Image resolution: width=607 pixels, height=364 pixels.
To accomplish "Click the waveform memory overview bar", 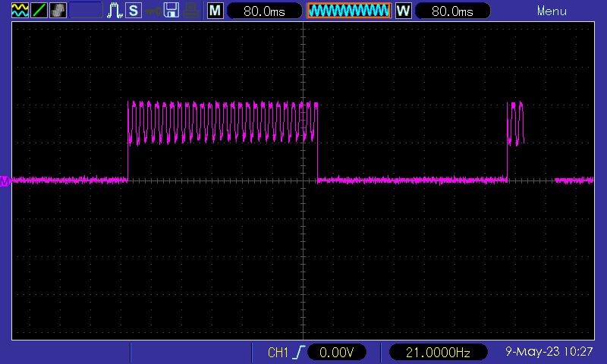I will coord(349,11).
